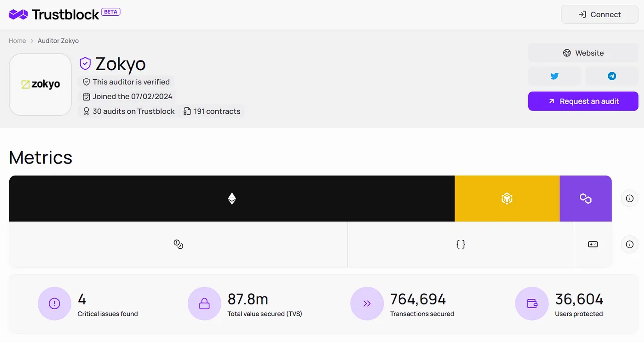Click the transactions secured double-arrow icon
Viewport: 644px width, 343px height.
367,304
